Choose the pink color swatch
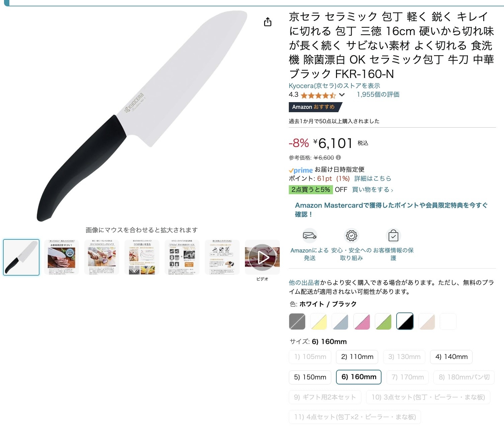Viewport: 504px width, 430px height. (x=362, y=321)
